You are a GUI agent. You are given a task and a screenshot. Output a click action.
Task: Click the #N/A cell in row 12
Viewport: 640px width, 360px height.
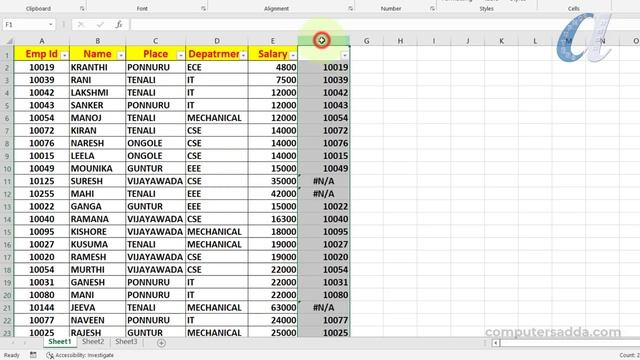(x=324, y=194)
